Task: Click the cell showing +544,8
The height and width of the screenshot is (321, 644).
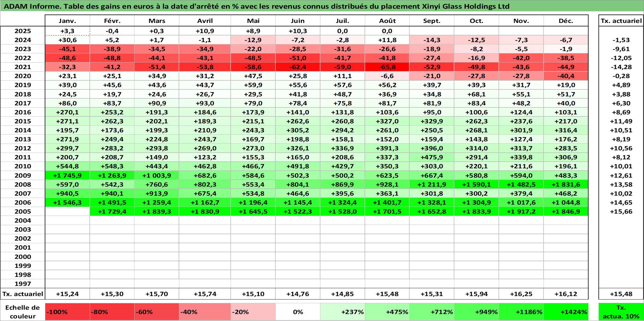Action: pos(67,166)
